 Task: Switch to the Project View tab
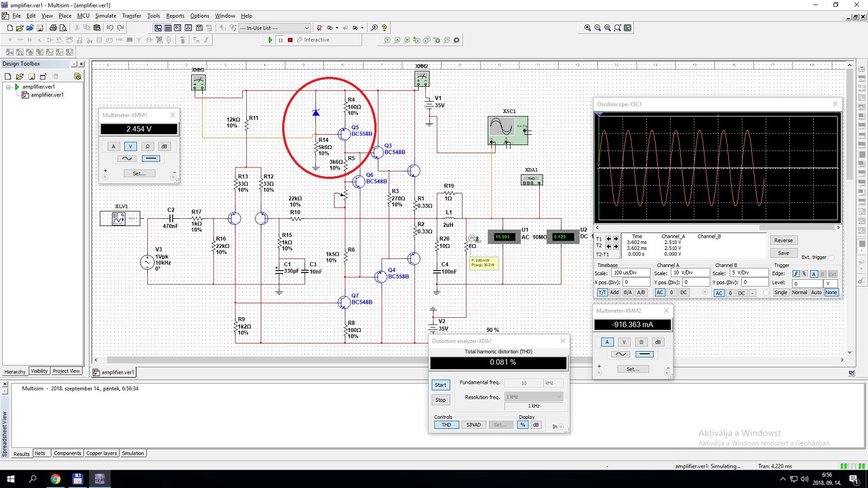tap(66, 371)
